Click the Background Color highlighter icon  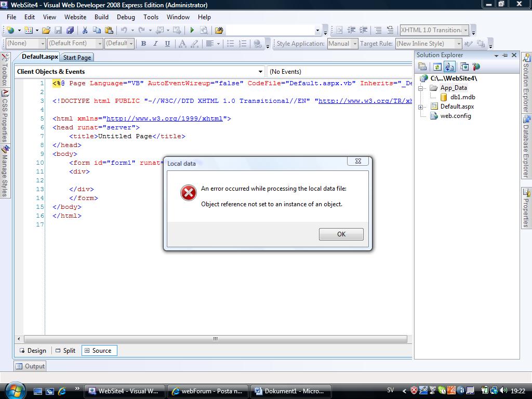tap(195, 44)
